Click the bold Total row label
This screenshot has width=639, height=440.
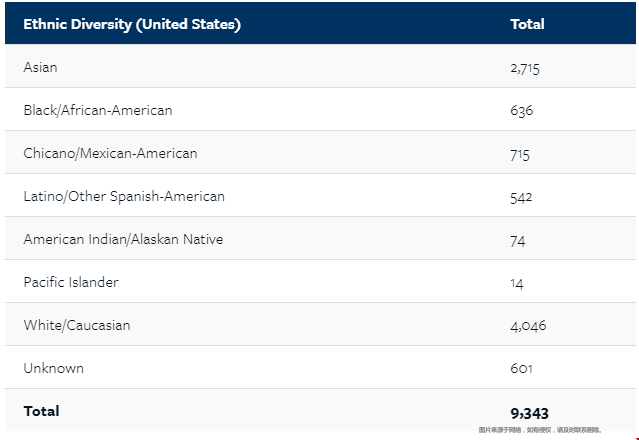coord(41,411)
